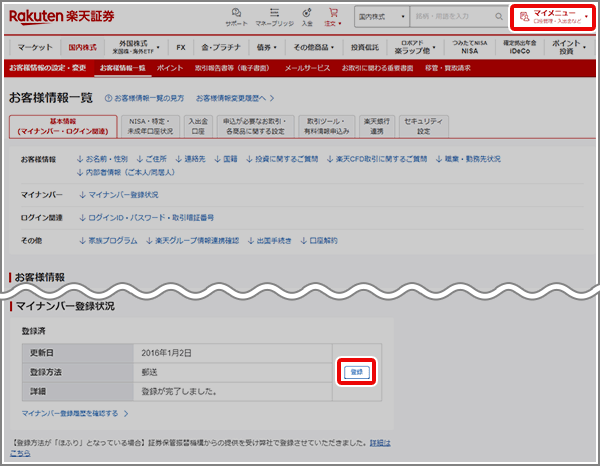
Task: Open お客様情報変更履歴へ link
Action: point(235,98)
